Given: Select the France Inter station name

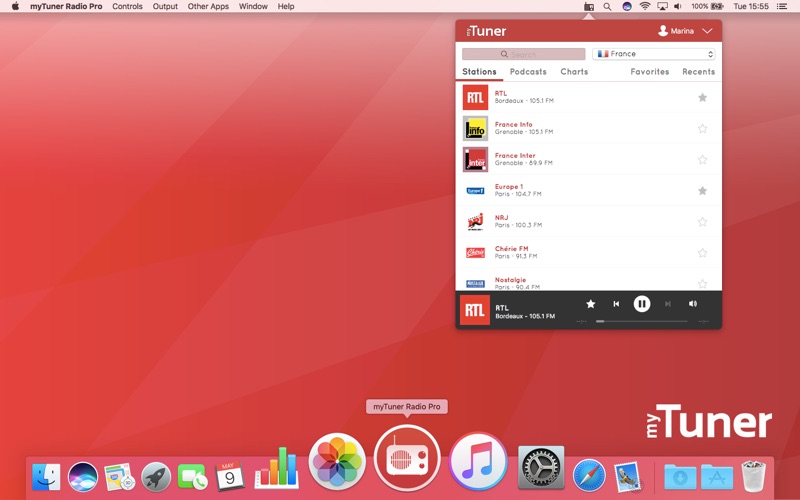Looking at the screenshot, I should (x=515, y=155).
